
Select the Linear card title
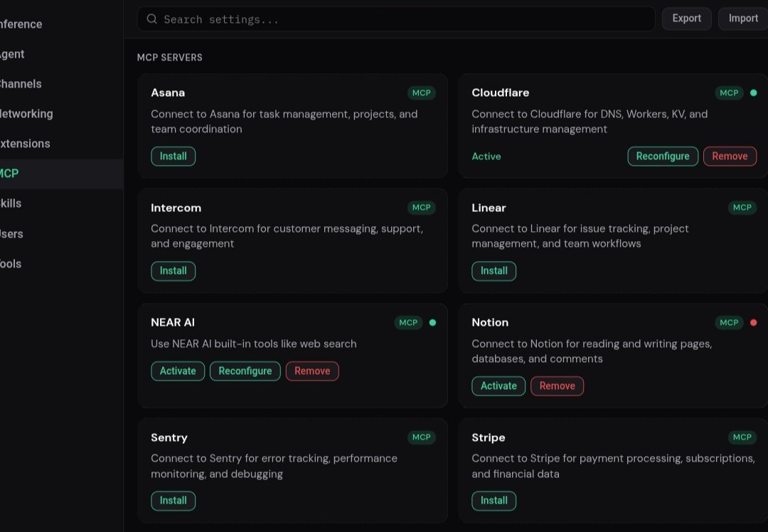[489, 208]
